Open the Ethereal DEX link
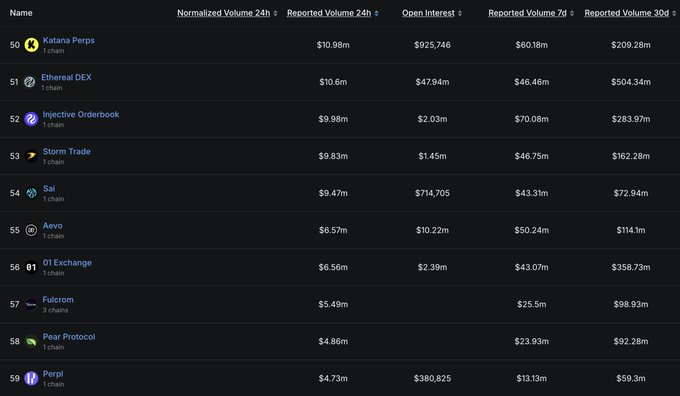 point(66,77)
